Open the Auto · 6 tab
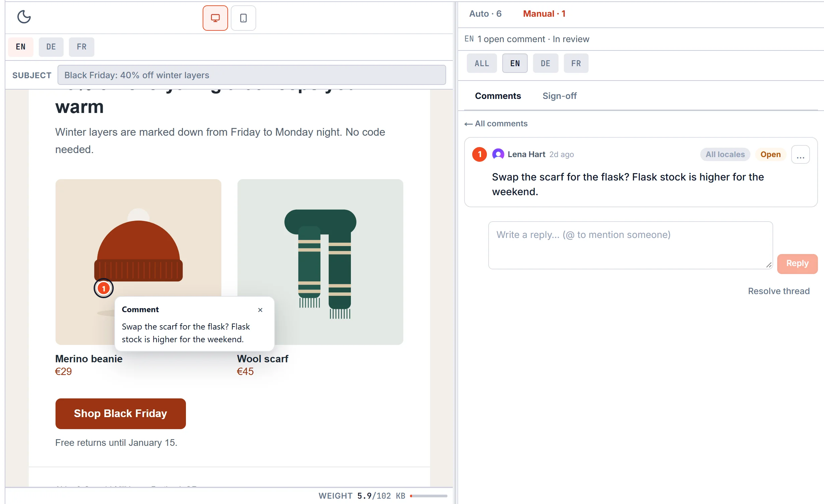 click(485, 14)
